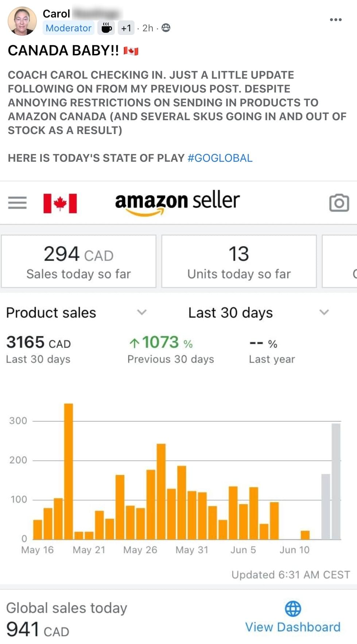Click the Moderator badge
357x644 pixels.
(x=69, y=28)
